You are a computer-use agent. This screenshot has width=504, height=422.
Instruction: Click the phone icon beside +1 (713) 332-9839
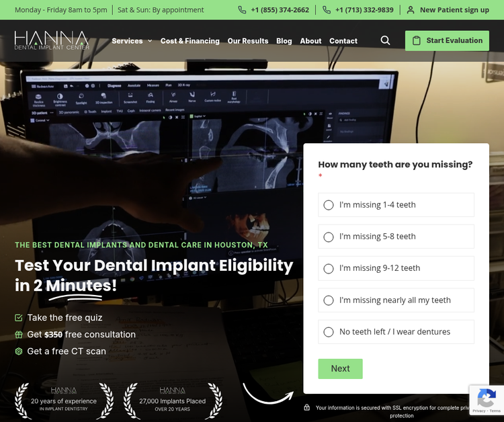[326, 10]
